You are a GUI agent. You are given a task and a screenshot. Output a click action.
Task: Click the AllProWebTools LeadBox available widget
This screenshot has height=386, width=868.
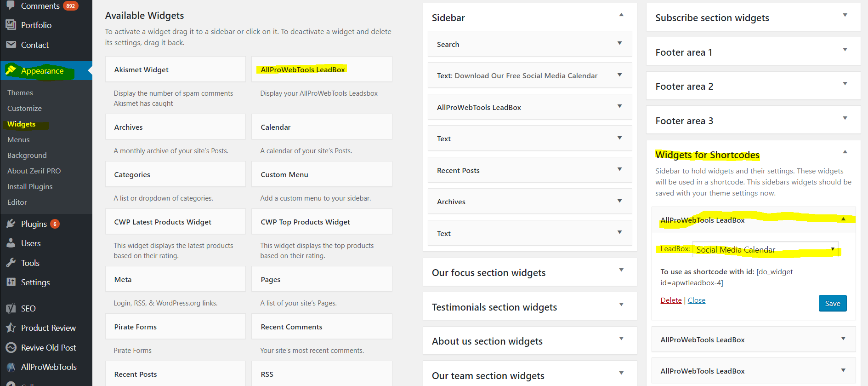point(322,69)
